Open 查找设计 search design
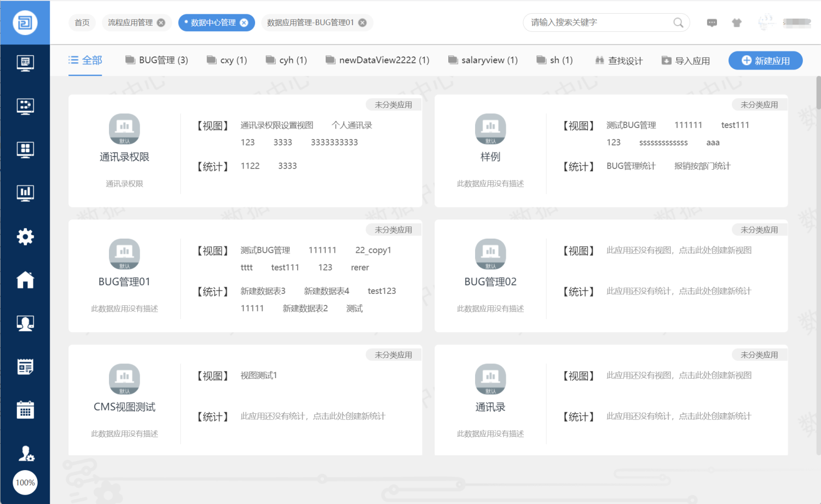Viewport: 821px width, 504px height. pyautogui.click(x=619, y=61)
